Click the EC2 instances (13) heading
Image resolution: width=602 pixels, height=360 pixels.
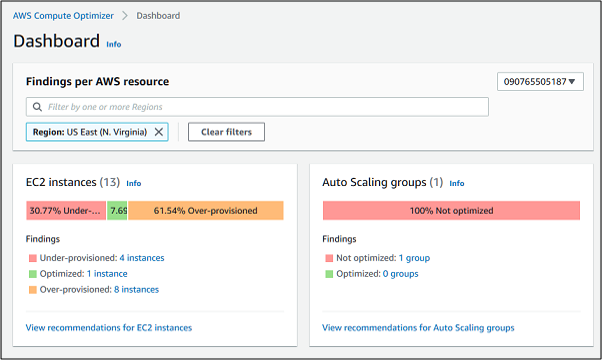coord(73,182)
